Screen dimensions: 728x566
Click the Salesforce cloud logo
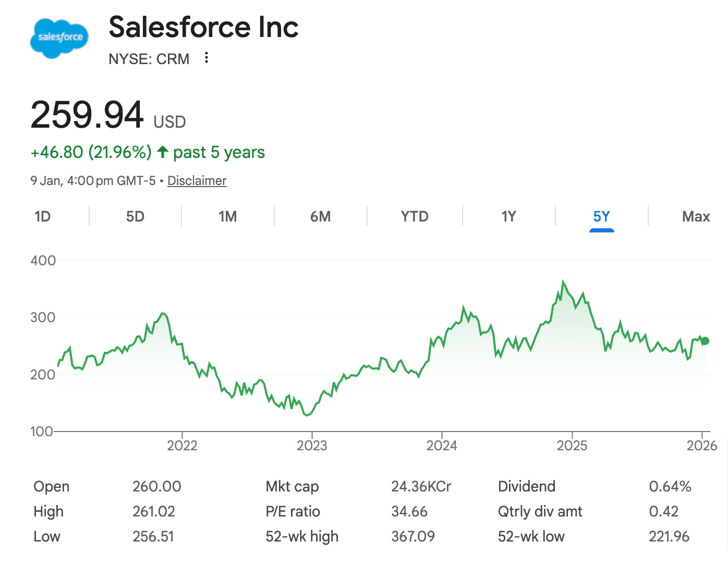59,38
